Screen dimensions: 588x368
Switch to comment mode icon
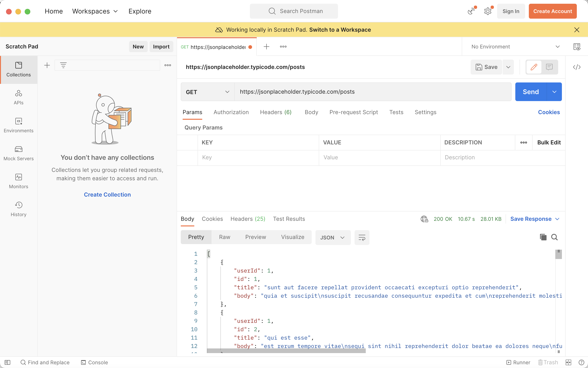point(549,67)
